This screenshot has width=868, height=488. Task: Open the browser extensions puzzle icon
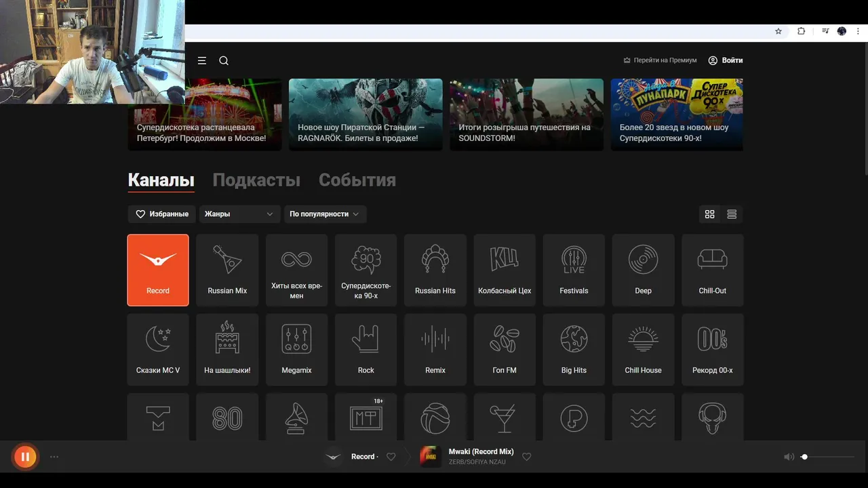[x=801, y=31]
